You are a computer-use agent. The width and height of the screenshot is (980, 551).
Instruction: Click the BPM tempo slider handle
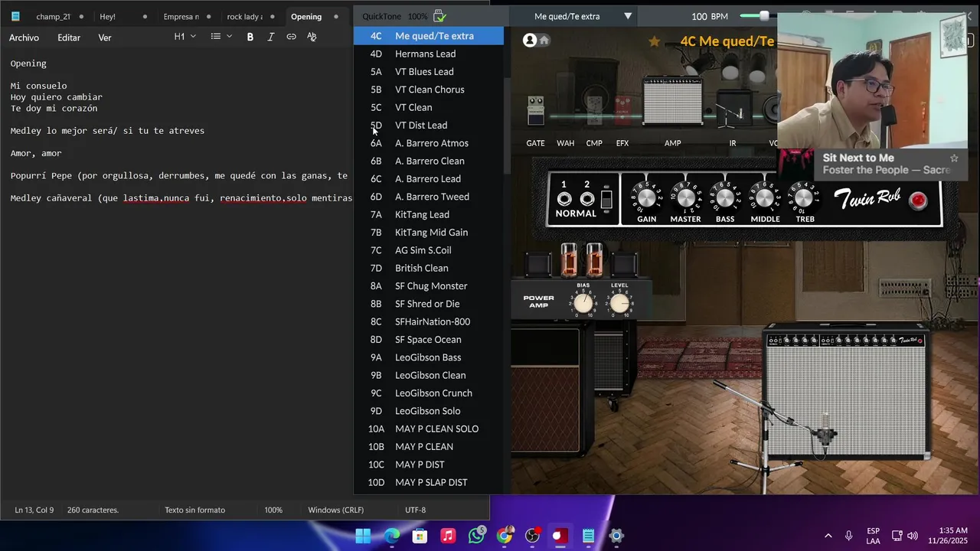[764, 16]
